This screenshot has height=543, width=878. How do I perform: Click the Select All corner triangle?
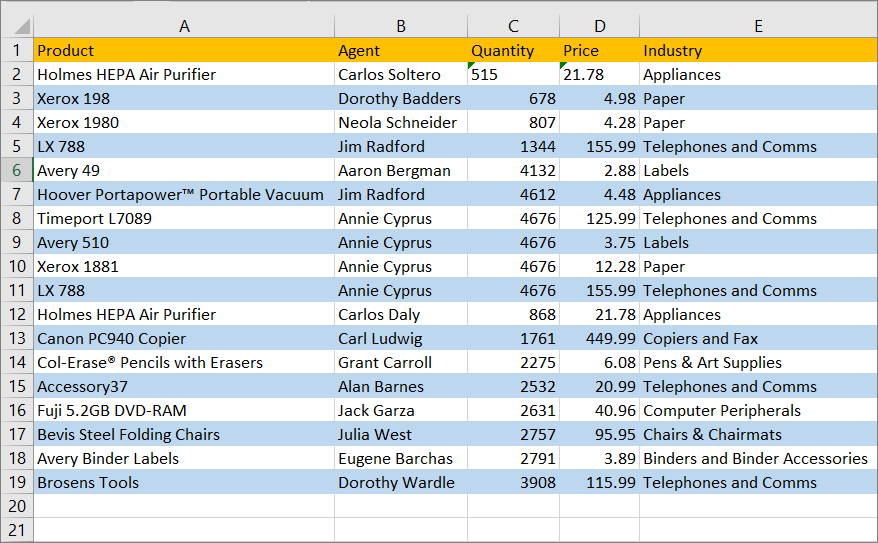(21, 26)
